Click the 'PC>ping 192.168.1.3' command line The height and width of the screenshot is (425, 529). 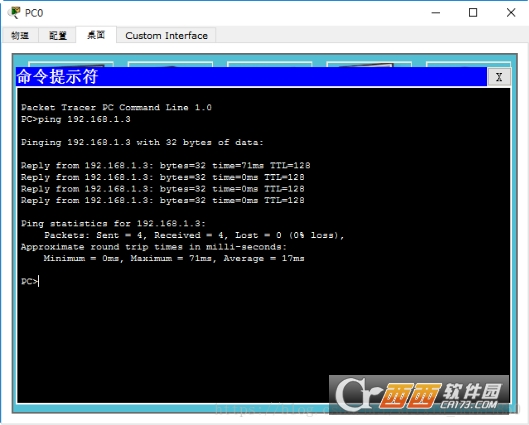[76, 119]
